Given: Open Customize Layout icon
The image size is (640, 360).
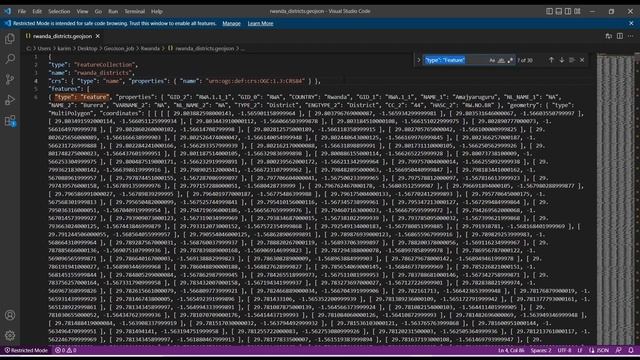Looking at the screenshot, I should tap(577, 11).
